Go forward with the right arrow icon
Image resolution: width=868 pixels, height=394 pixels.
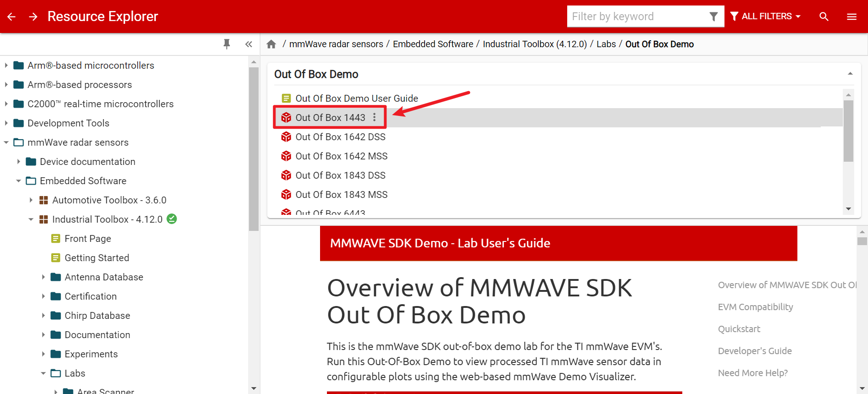pos(33,16)
